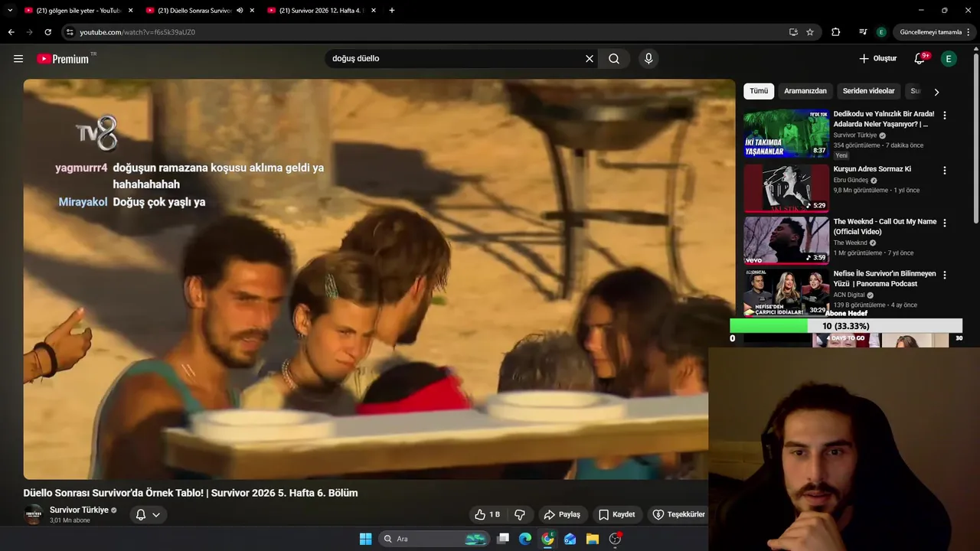
Task: Switch to 'Survivor 2026 12. Hafta' tab
Action: (x=322, y=11)
